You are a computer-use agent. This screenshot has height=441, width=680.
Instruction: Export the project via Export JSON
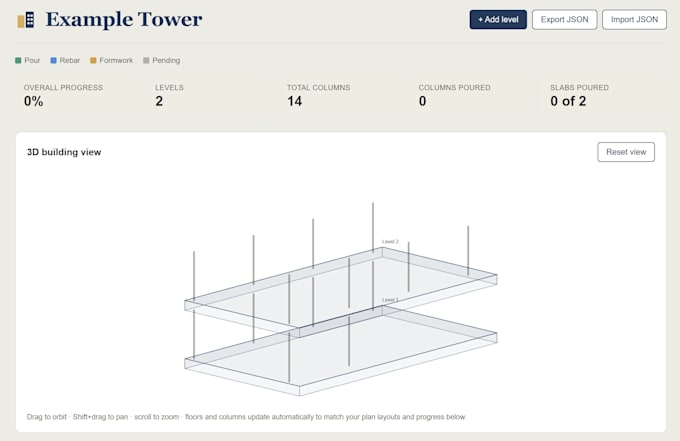click(564, 20)
